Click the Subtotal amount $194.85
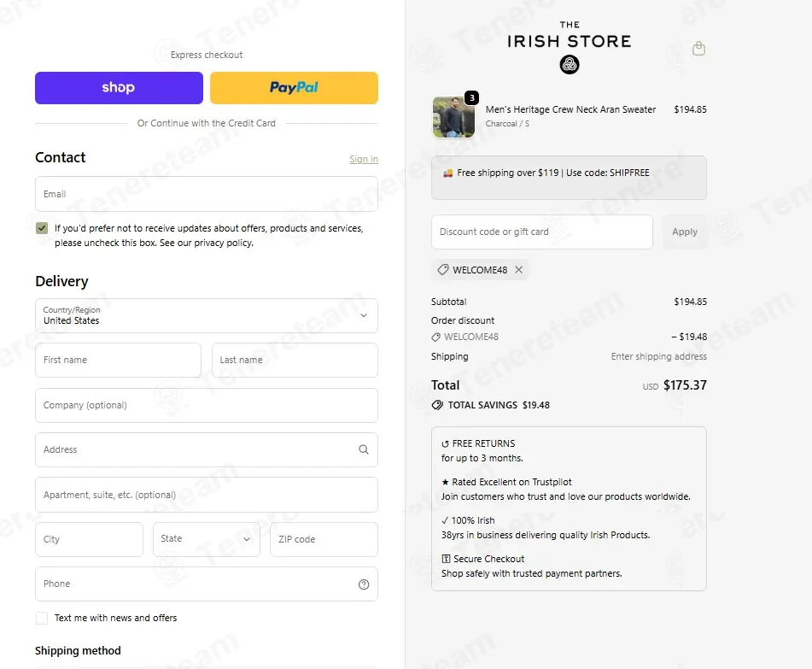Screen dimensions: 812x669 click(690, 302)
